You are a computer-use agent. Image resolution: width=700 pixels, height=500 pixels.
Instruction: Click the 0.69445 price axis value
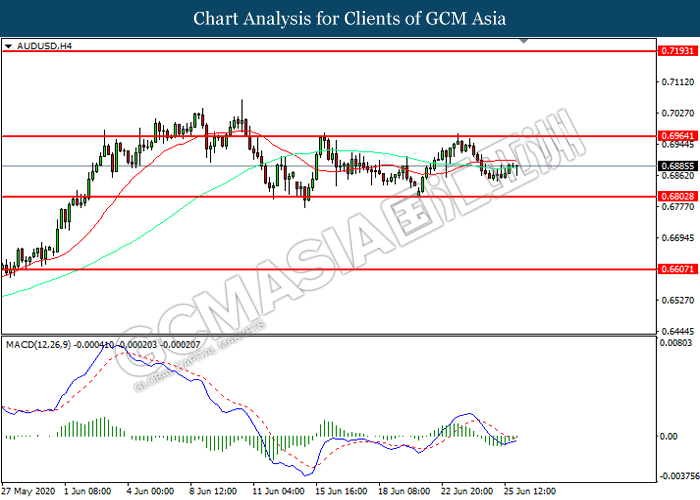(678, 145)
